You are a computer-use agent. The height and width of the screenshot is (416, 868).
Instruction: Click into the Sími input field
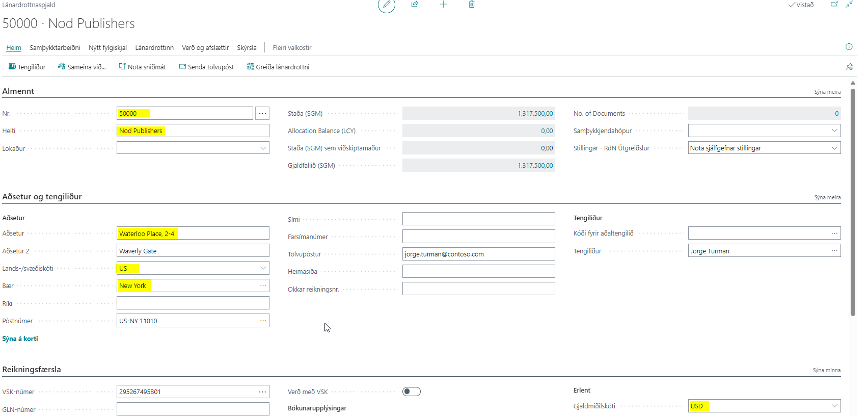click(x=478, y=219)
